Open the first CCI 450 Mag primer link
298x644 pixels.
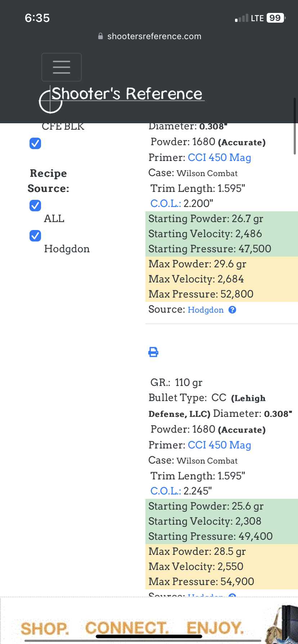tap(219, 157)
